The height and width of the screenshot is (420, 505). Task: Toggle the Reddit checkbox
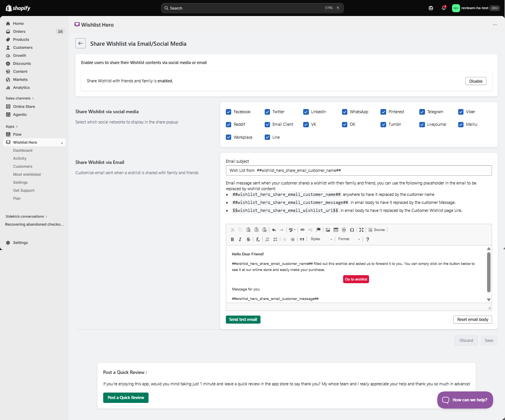coord(229,124)
